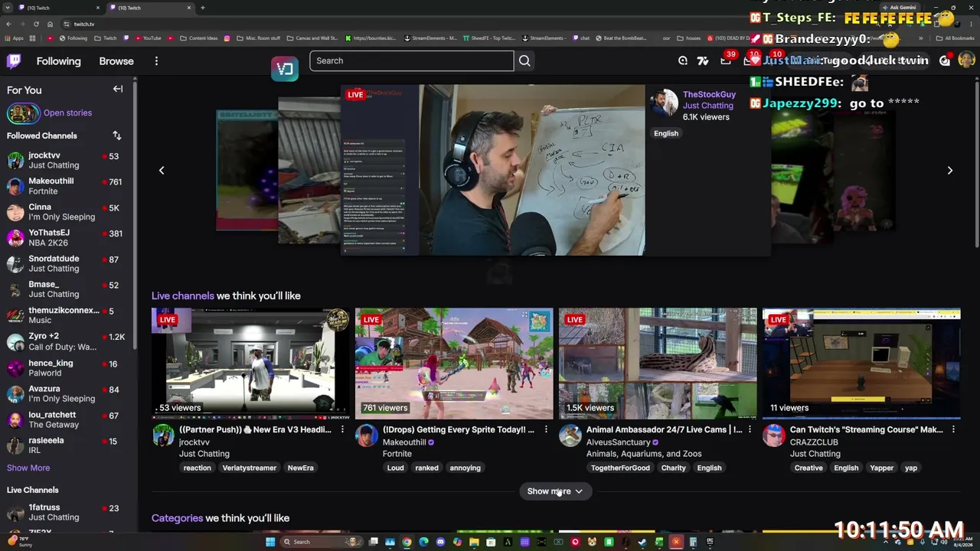Open Snordatdude channel in the sidebar
This screenshot has height=551, width=980.
(x=67, y=264)
